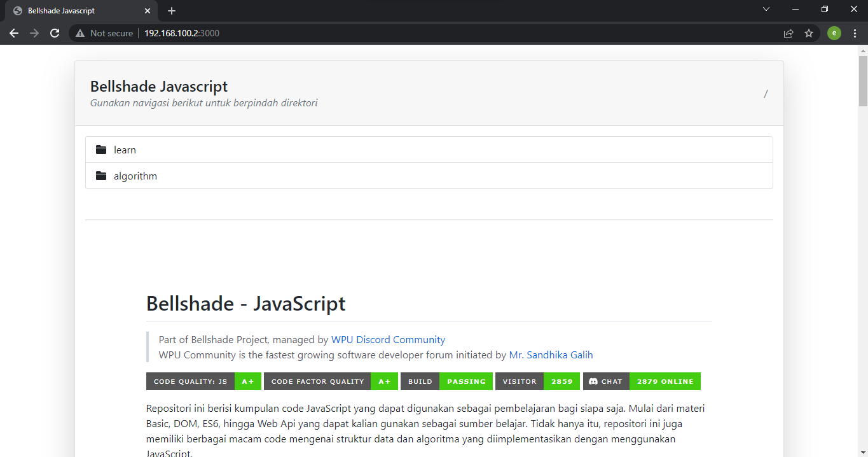Screen dimensions: 868x457
Task: Click the "Gunakan navigasi berikut" subtitle
Action: click(203, 102)
